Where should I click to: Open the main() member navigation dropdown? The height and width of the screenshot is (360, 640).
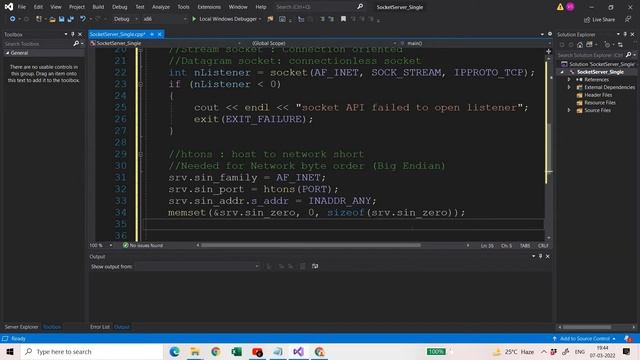point(475,43)
